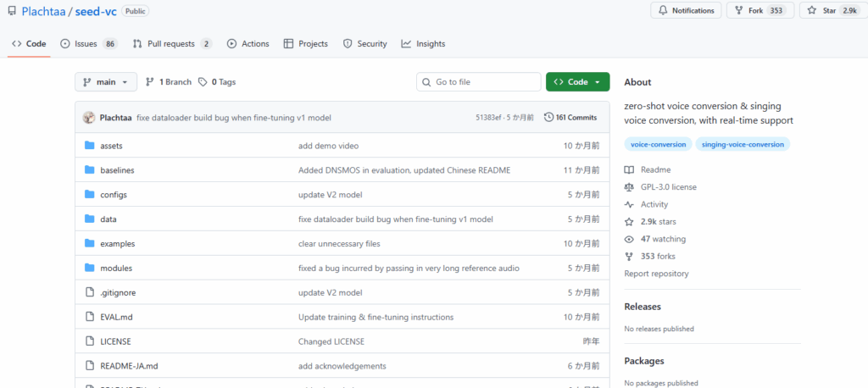
Task: Open the seed-vc repository link
Action: click(96, 11)
